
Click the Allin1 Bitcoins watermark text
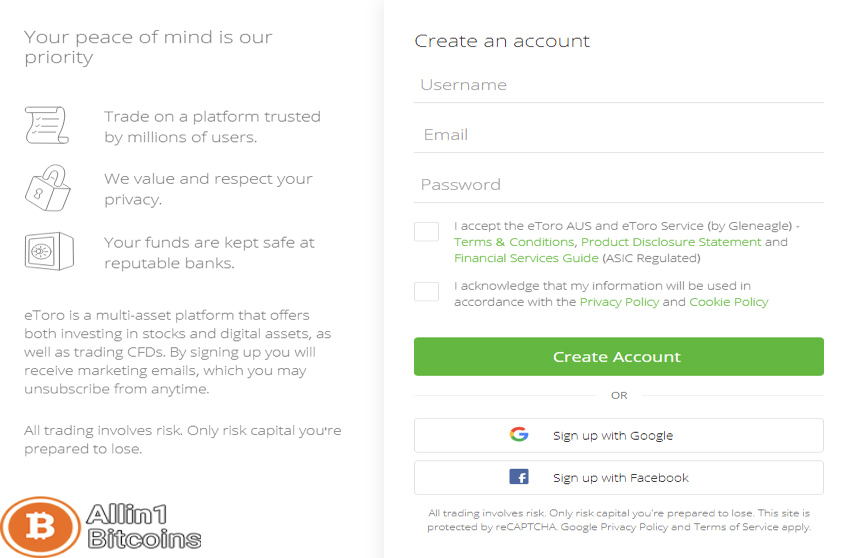point(143,527)
